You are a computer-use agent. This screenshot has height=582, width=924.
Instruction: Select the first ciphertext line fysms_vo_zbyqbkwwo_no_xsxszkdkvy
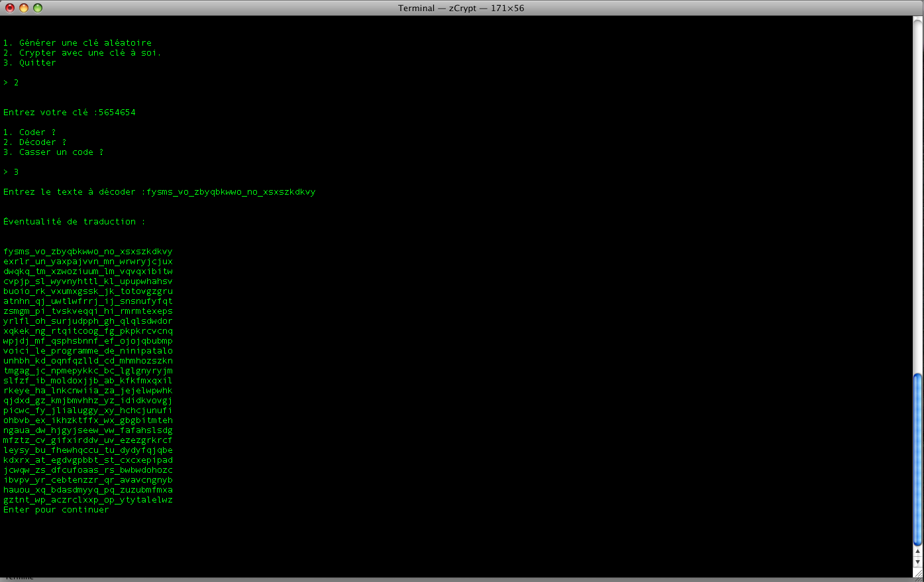(x=87, y=251)
